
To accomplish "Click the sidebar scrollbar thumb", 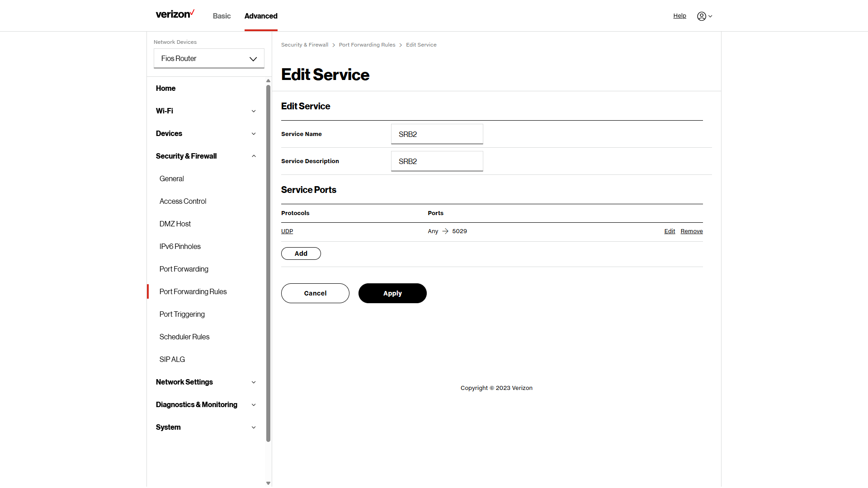I will (x=268, y=263).
